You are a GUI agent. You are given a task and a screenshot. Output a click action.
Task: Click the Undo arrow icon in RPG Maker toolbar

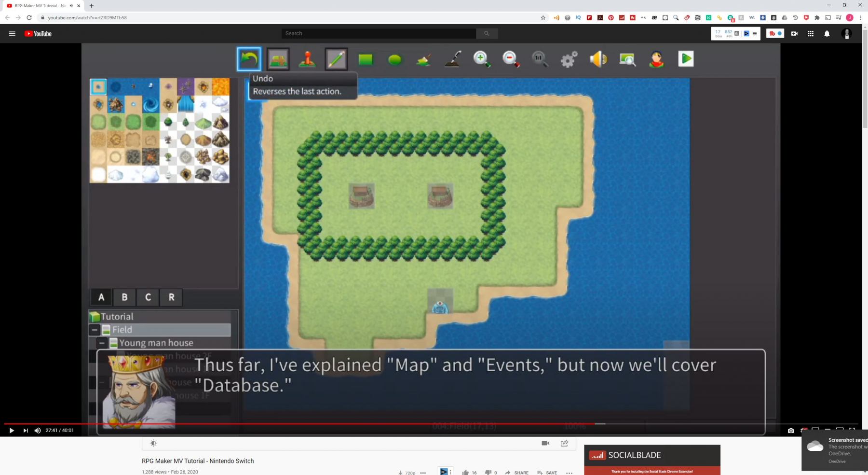249,59
